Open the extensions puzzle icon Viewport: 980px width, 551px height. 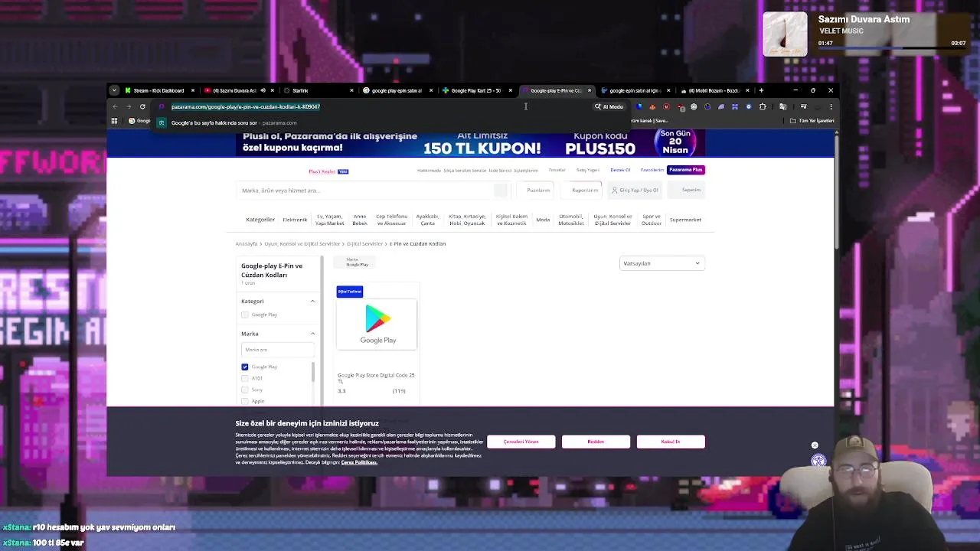pos(763,106)
